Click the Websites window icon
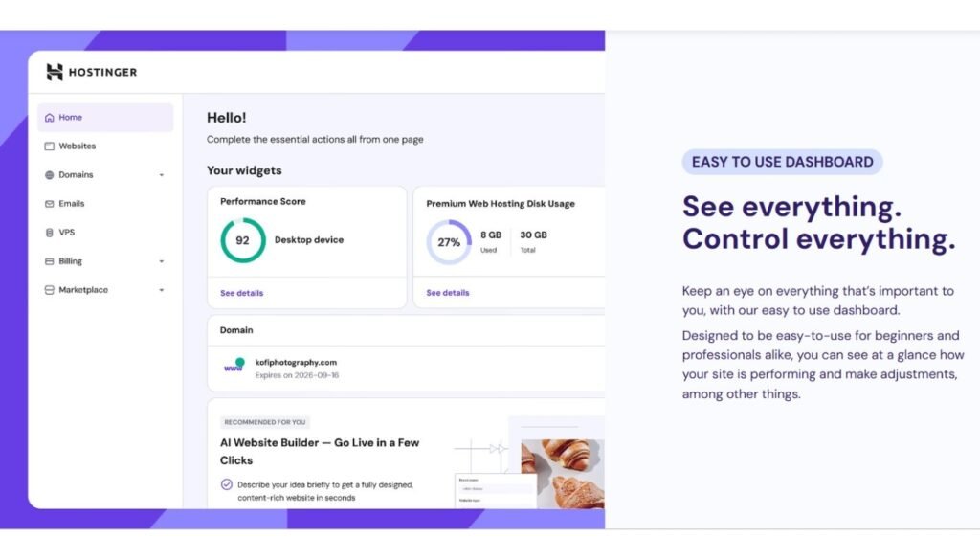This screenshot has height=560, width=980. coord(50,146)
